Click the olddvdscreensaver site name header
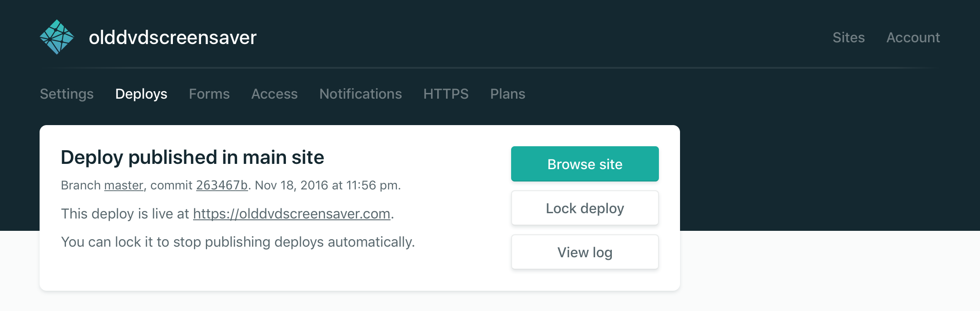 pos(172,37)
